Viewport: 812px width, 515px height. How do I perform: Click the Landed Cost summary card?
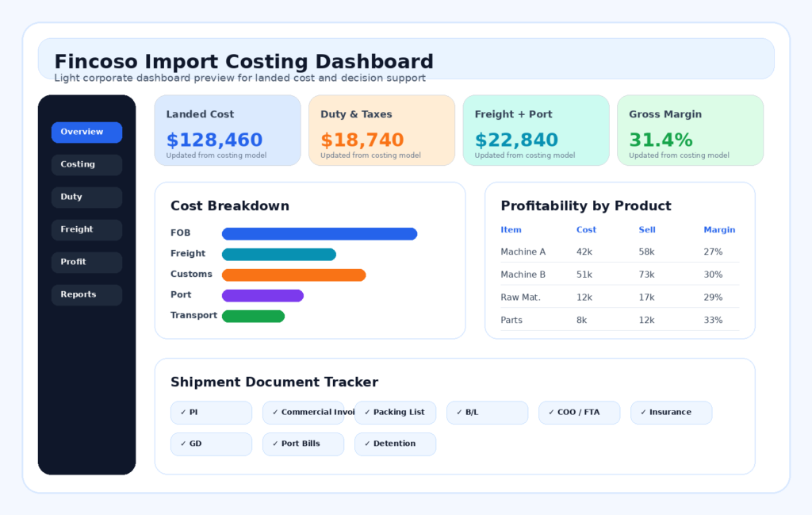pyautogui.click(x=228, y=130)
